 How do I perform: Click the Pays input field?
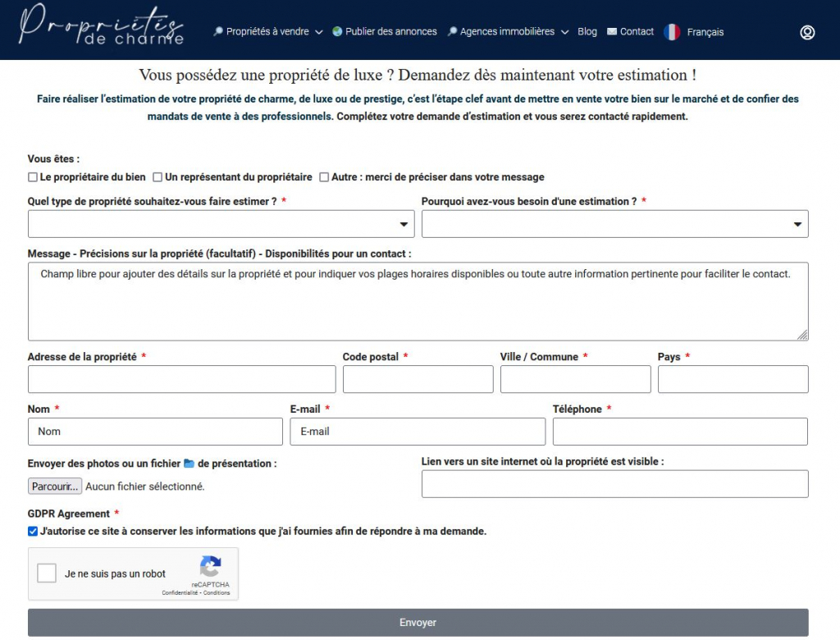tap(733, 379)
